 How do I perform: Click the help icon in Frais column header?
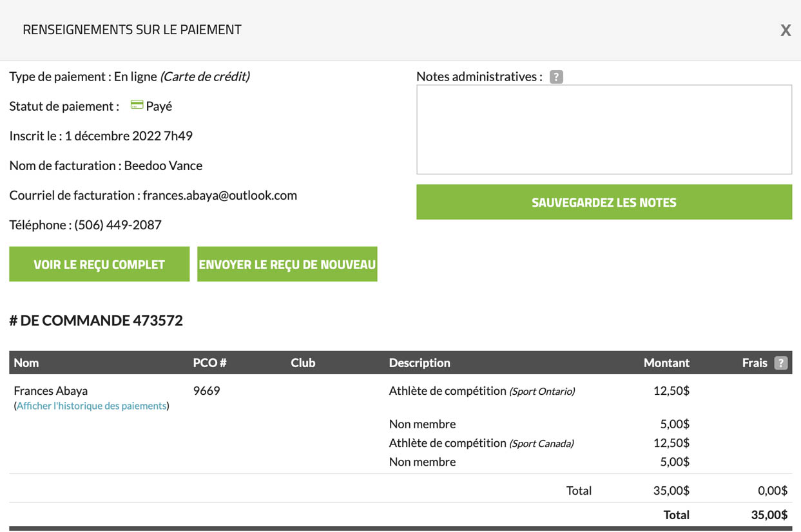(780, 363)
